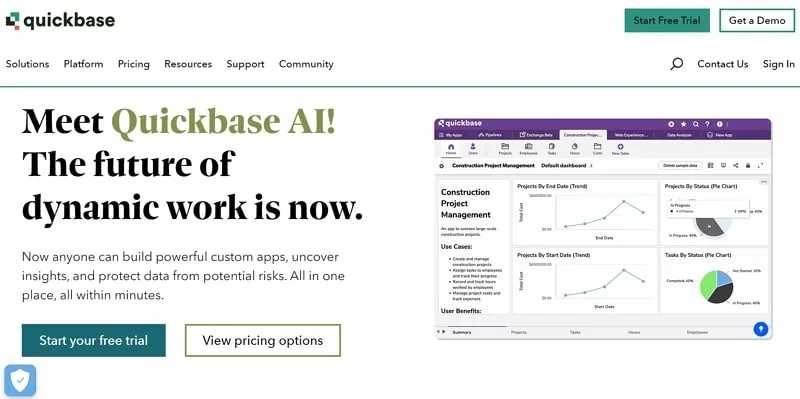Click the left arrow beside the Summary tab

click(437, 332)
